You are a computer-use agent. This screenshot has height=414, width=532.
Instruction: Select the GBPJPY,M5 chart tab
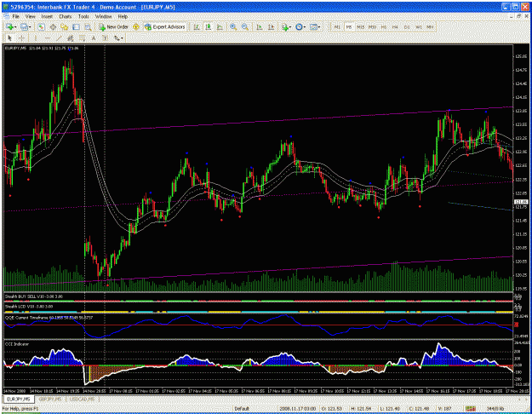coord(50,399)
